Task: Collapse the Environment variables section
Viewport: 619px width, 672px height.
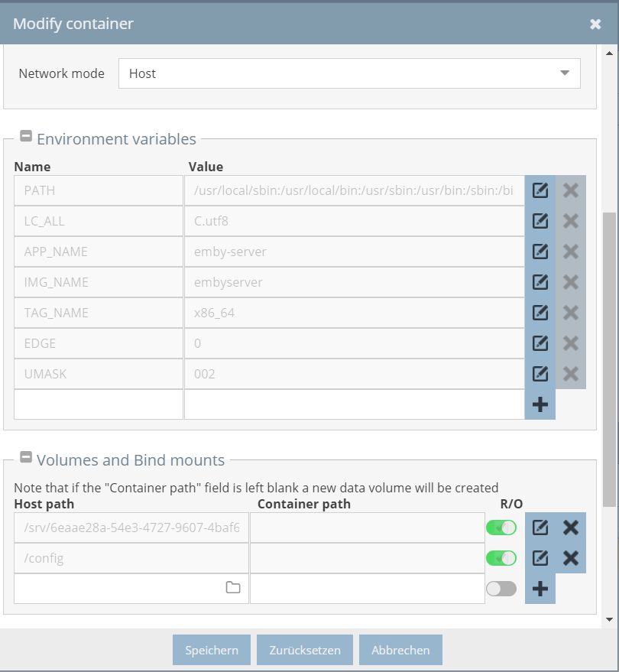Action: click(x=26, y=136)
